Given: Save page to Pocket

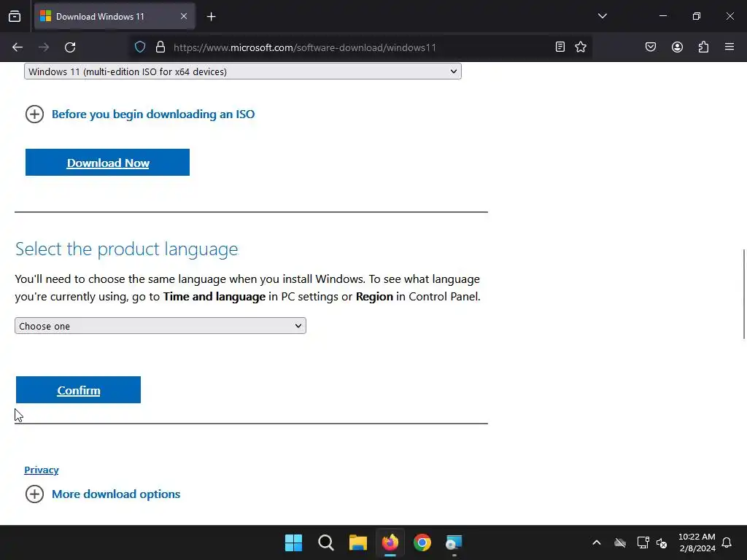Looking at the screenshot, I should point(651,47).
